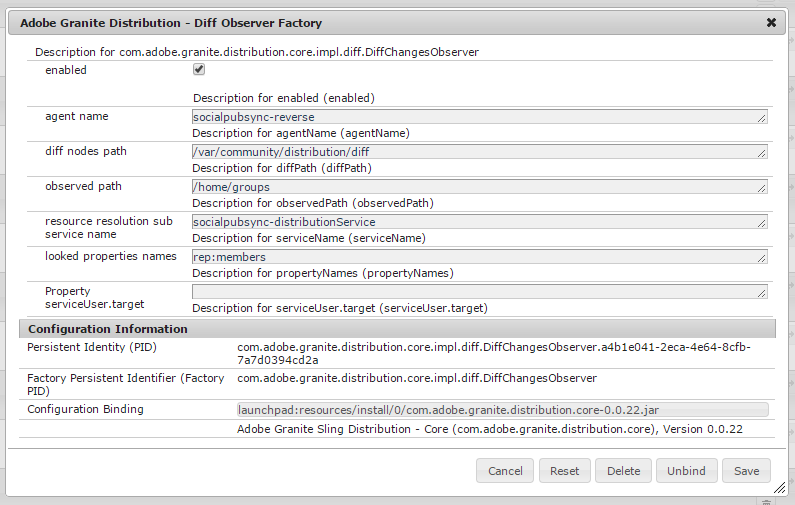Close the Diff Observer Factory dialog

(x=771, y=23)
